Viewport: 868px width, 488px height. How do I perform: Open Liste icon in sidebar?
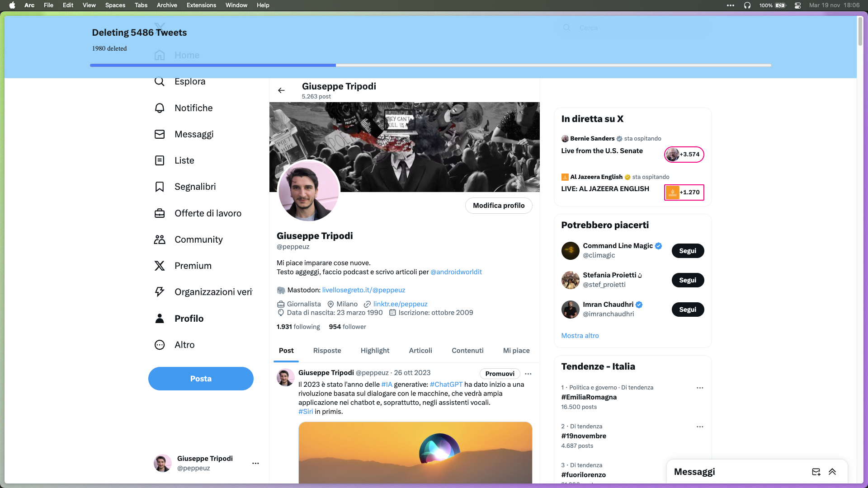pos(160,160)
